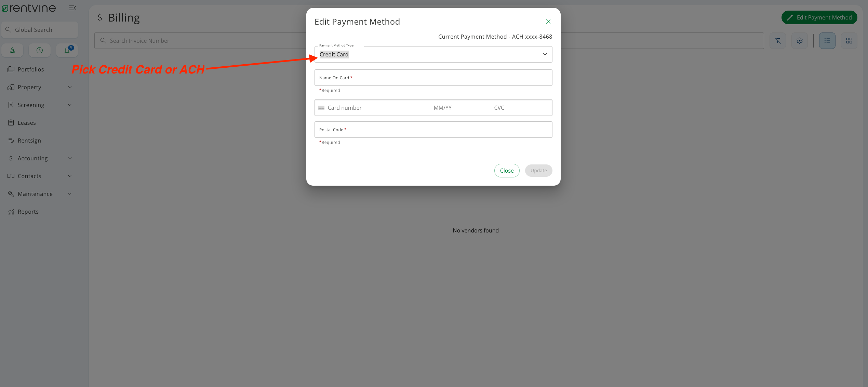Viewport: 868px width, 387px height.
Task: Click the filter icon on billing list
Action: 778,40
